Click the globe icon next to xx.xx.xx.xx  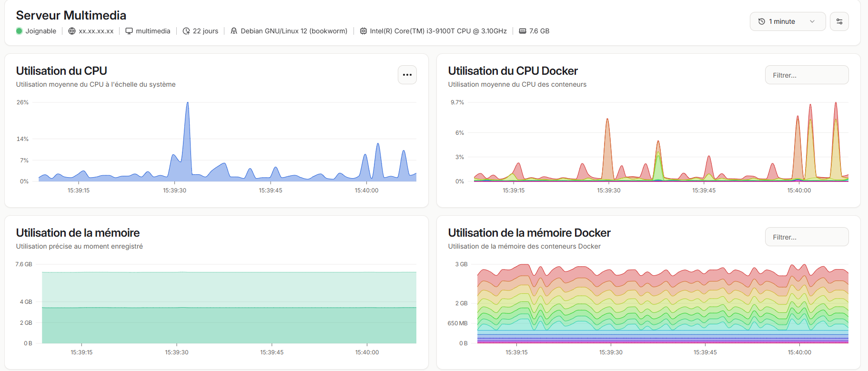pos(72,31)
